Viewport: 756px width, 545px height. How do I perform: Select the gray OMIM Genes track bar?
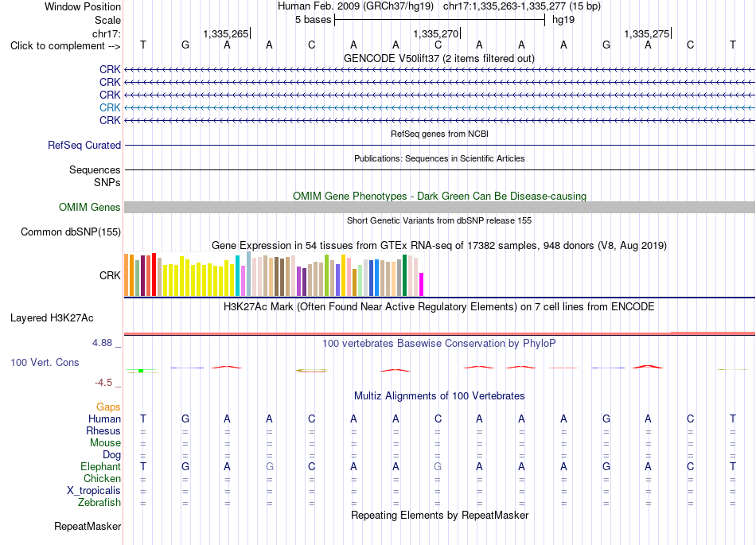439,207
